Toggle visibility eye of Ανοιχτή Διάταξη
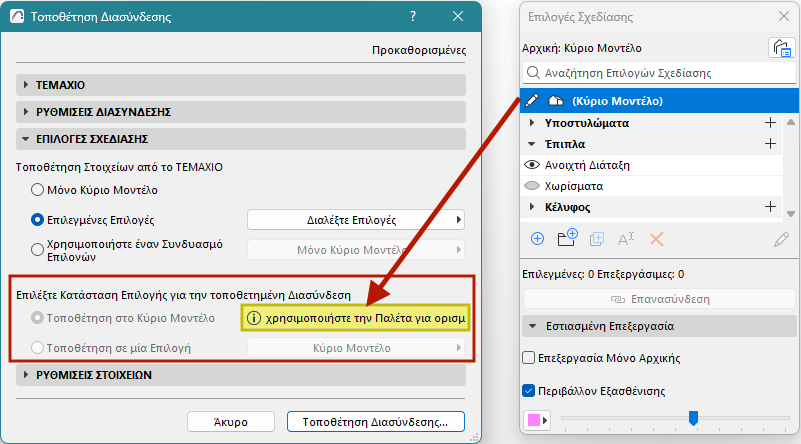This screenshot has width=801, height=444. pos(532,165)
